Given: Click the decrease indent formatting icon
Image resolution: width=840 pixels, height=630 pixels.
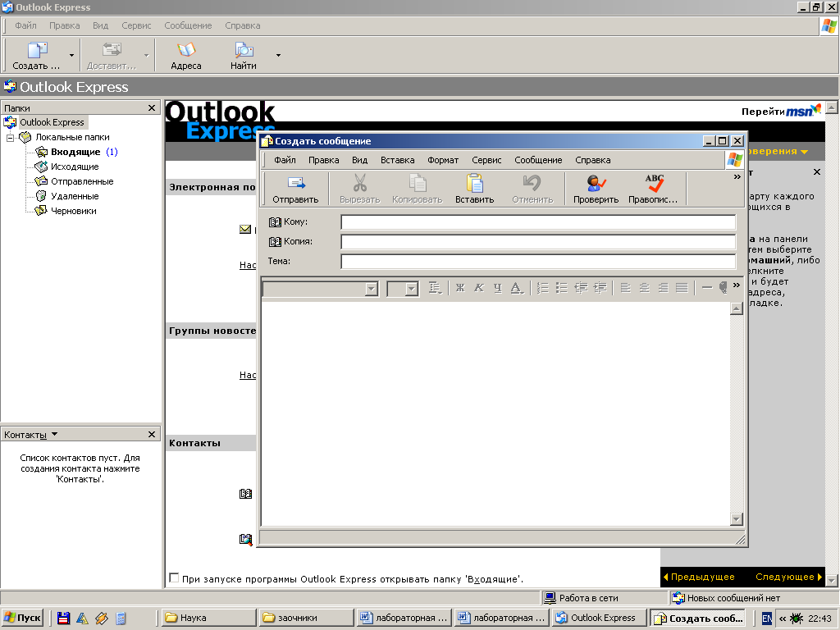Looking at the screenshot, I should (581, 288).
